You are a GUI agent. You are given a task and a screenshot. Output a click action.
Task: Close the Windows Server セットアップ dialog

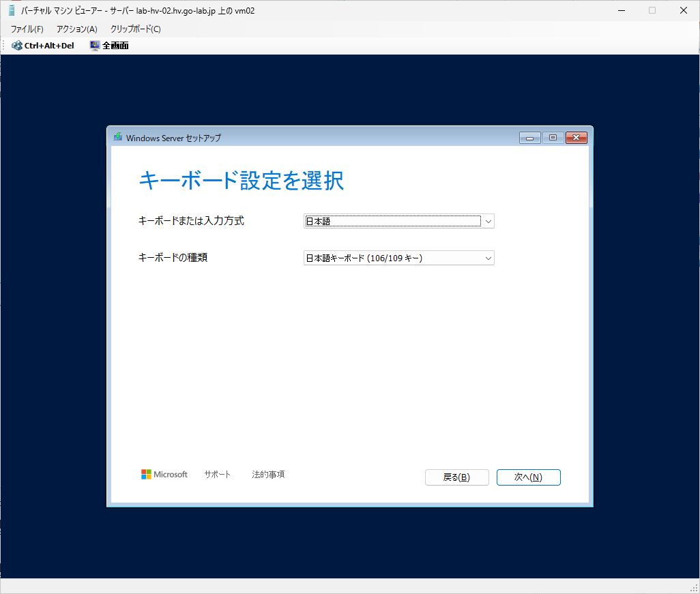click(576, 138)
